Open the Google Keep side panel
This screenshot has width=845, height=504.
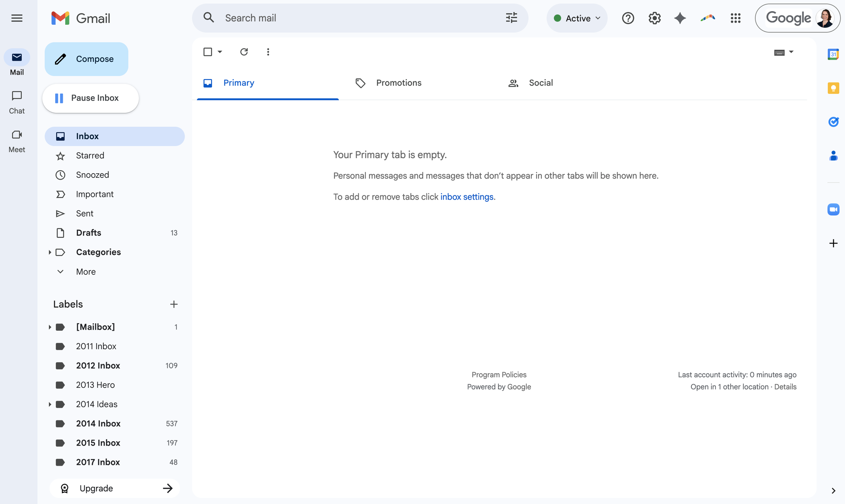click(x=833, y=88)
